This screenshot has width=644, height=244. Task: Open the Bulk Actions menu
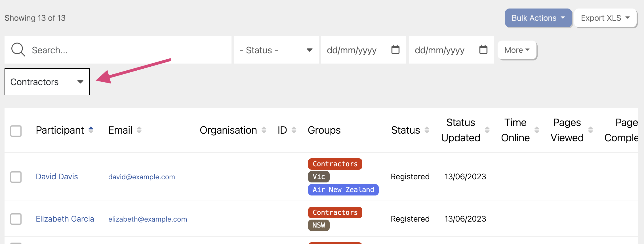538,18
